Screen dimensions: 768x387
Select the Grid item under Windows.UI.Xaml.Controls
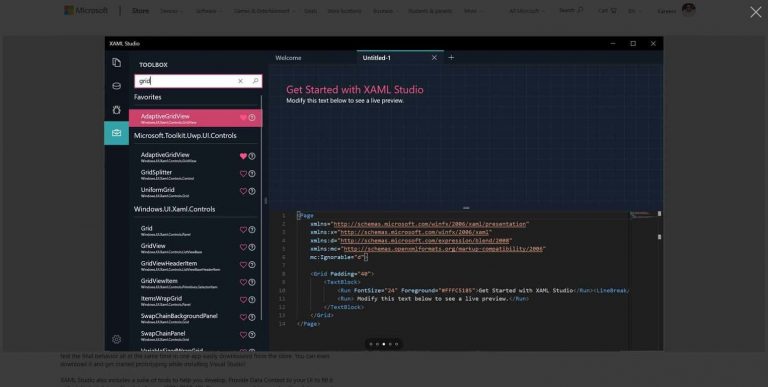click(x=194, y=230)
